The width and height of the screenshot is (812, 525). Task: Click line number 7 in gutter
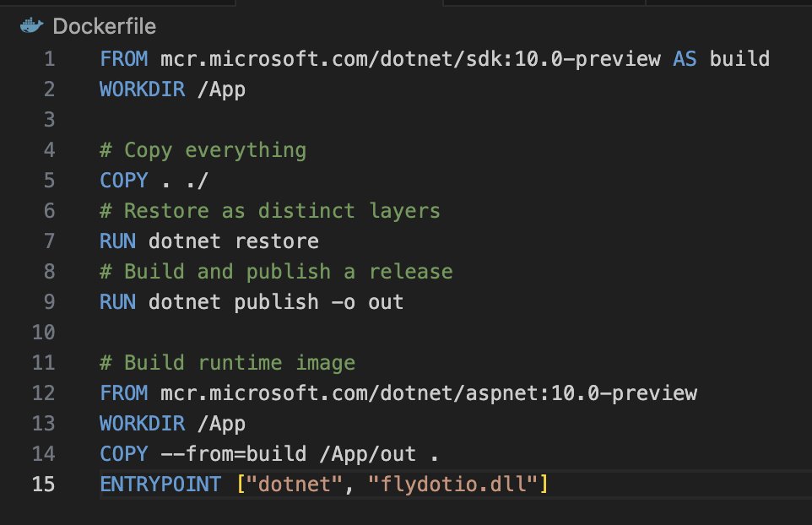[x=49, y=241]
